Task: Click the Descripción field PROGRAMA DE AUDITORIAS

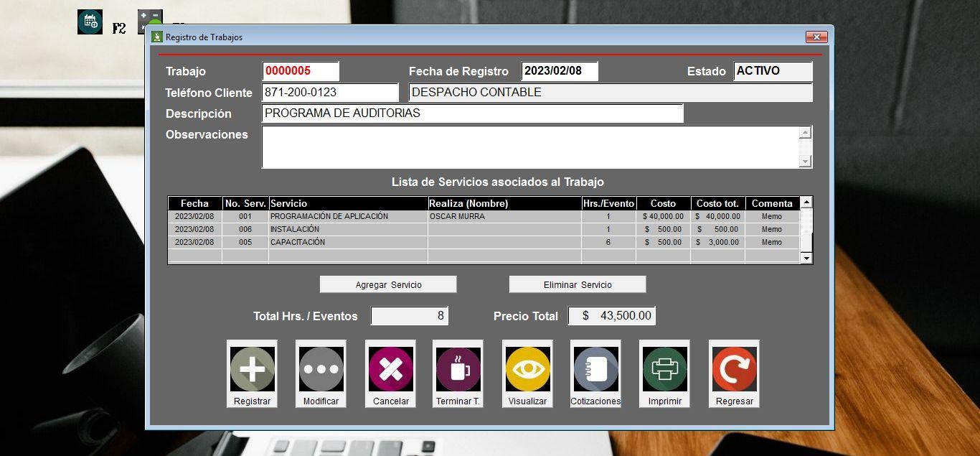Action: click(473, 113)
